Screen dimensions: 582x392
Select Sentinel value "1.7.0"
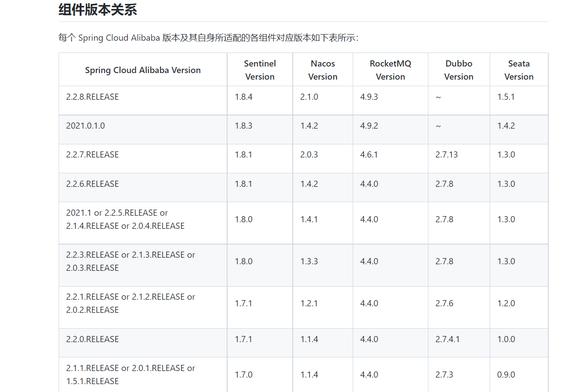(243, 374)
